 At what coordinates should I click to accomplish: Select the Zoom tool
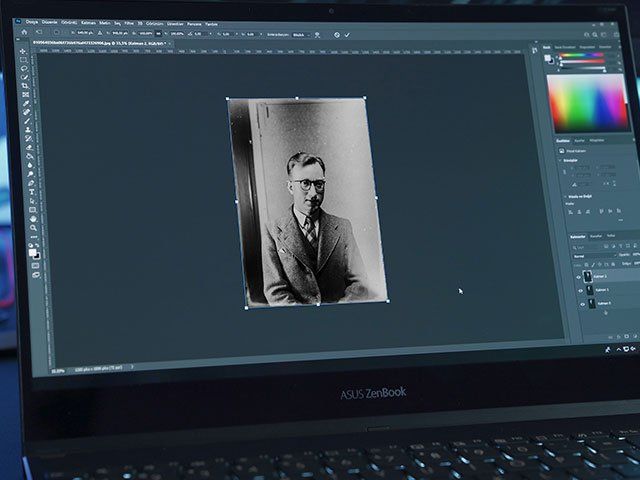(33, 228)
